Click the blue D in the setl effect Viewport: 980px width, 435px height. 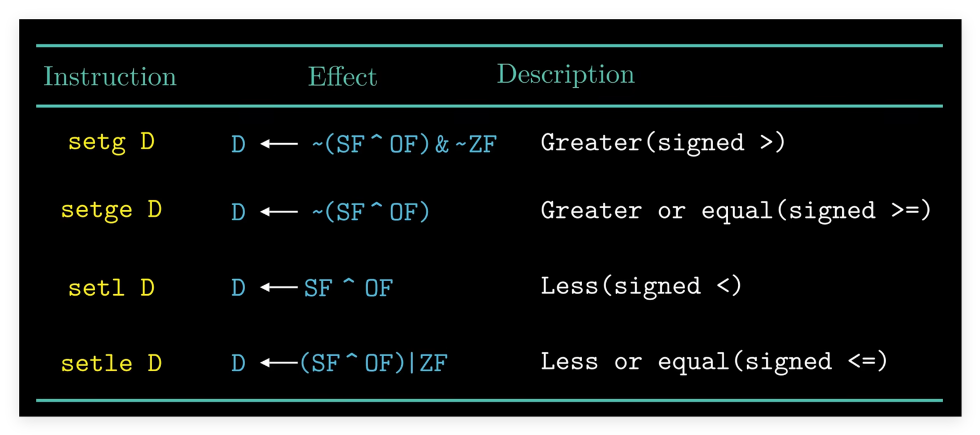click(238, 288)
